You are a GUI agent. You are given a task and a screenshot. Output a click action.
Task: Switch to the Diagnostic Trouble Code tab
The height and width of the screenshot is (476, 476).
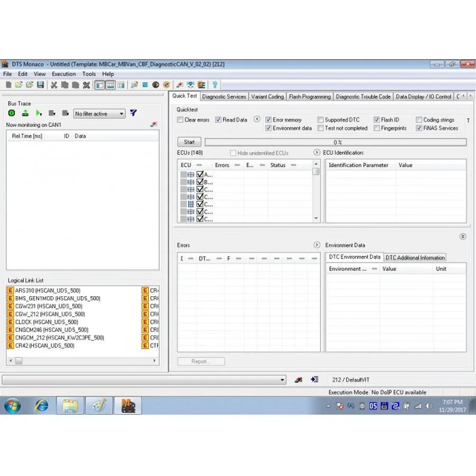point(363,97)
